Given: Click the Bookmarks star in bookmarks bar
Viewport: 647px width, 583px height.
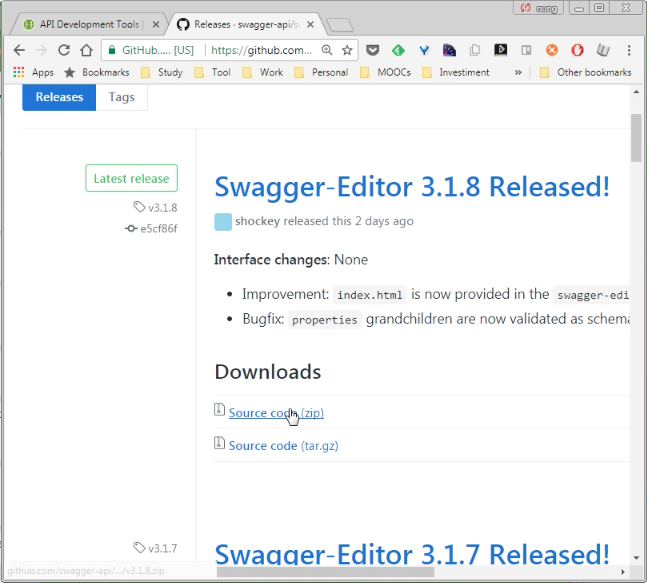Looking at the screenshot, I should [x=97, y=73].
